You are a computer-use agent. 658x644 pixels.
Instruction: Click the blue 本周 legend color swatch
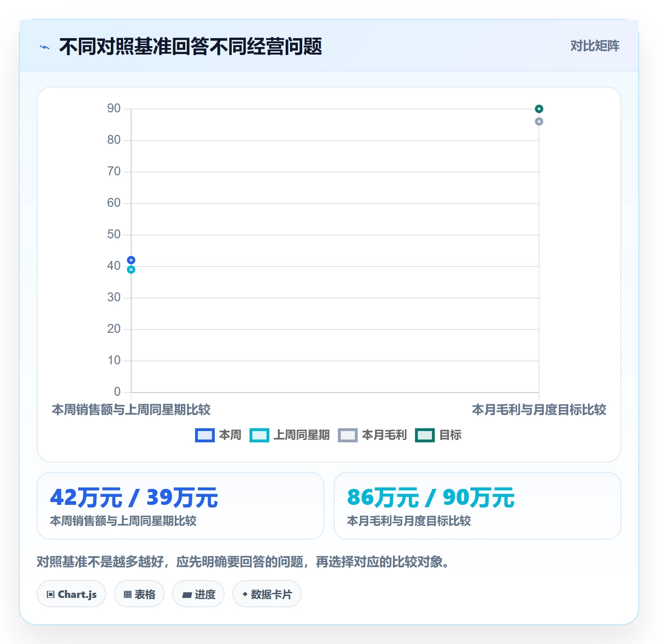point(204,435)
